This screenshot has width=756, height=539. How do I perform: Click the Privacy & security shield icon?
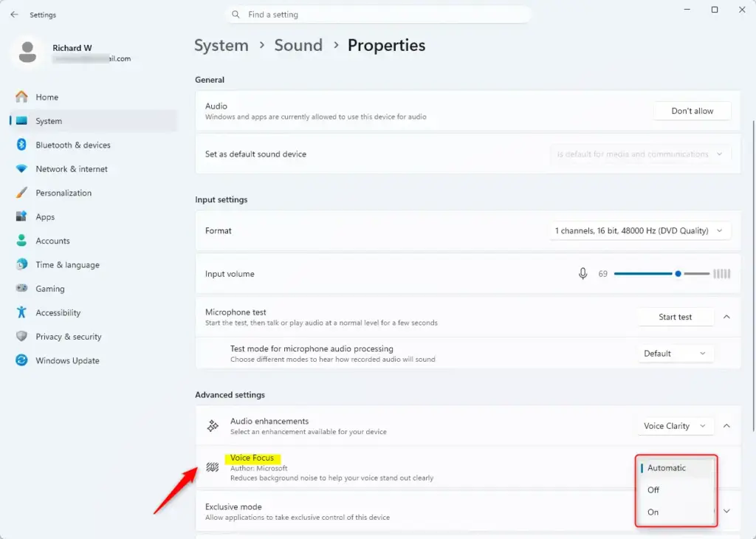click(x=21, y=336)
